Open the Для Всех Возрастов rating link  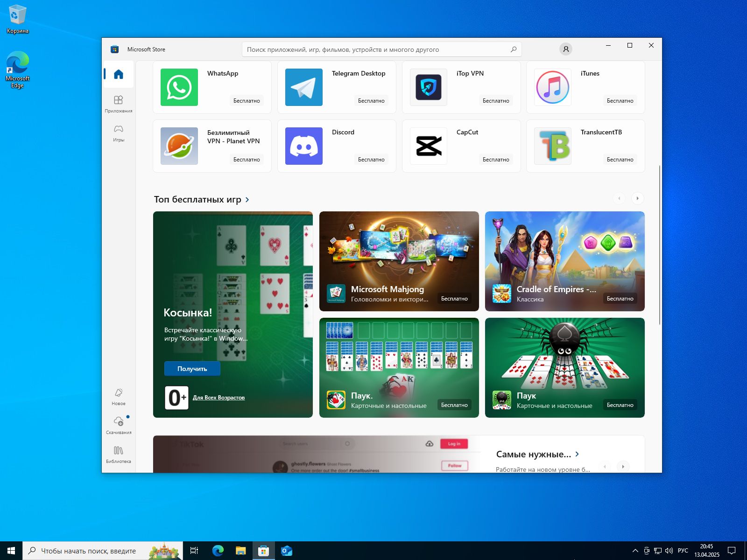218,398
